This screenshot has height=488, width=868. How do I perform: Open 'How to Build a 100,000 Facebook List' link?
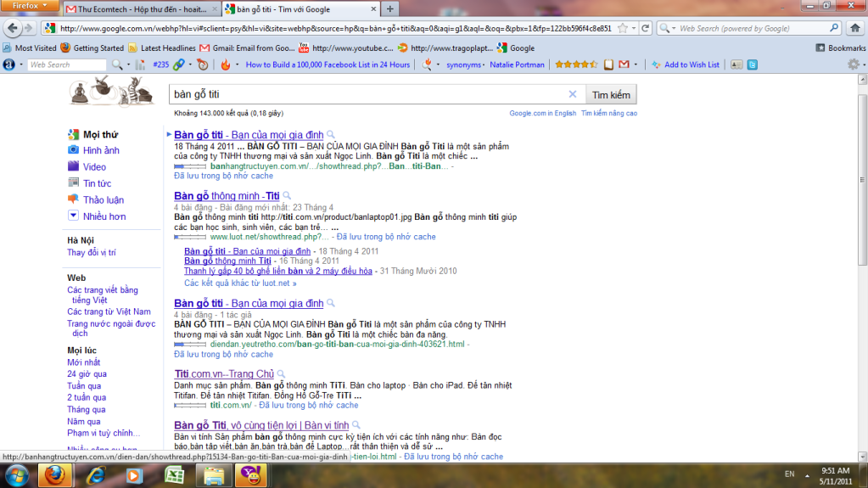328,65
